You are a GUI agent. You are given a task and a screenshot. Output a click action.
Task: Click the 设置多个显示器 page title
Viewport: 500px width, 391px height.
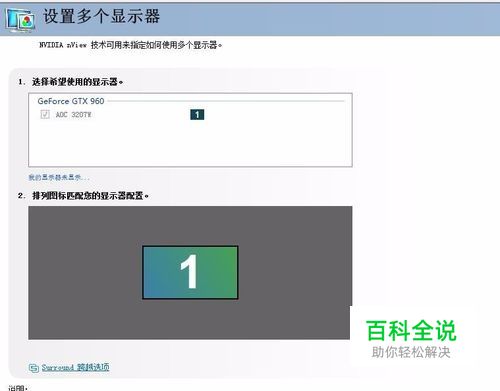click(x=102, y=16)
